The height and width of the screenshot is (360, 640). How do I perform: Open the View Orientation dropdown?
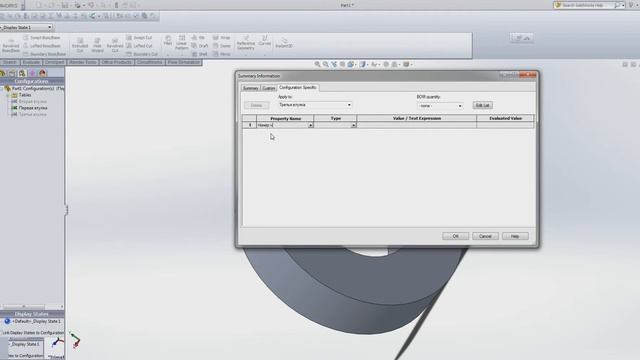tap(352, 64)
